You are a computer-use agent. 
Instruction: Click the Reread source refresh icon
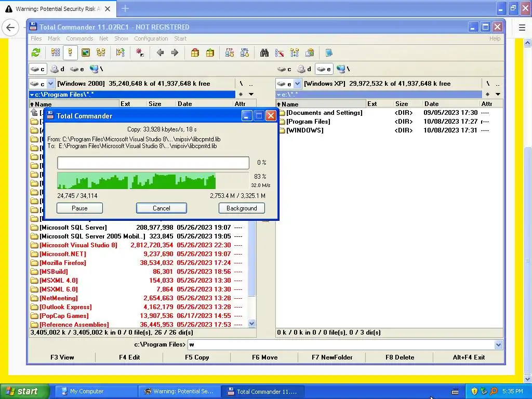[x=36, y=52]
